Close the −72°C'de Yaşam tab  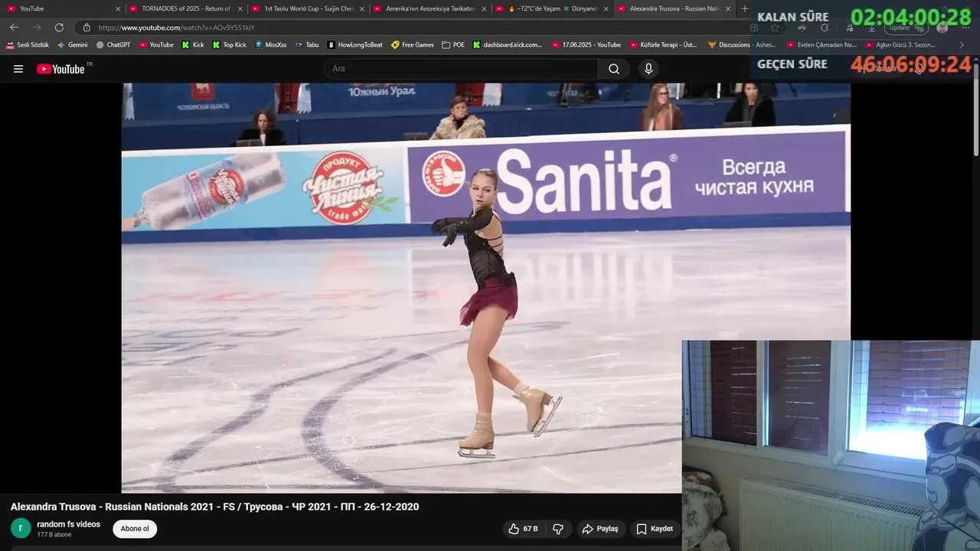(606, 9)
